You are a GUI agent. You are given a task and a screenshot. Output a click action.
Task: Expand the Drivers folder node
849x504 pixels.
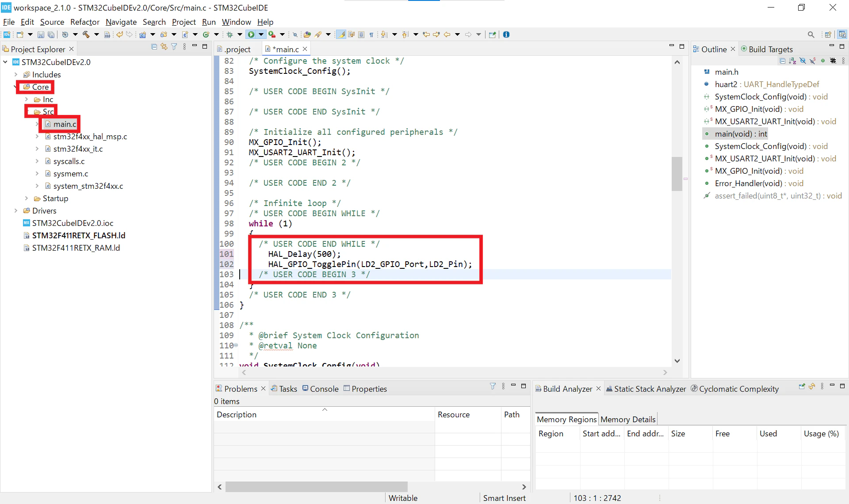[x=16, y=211]
